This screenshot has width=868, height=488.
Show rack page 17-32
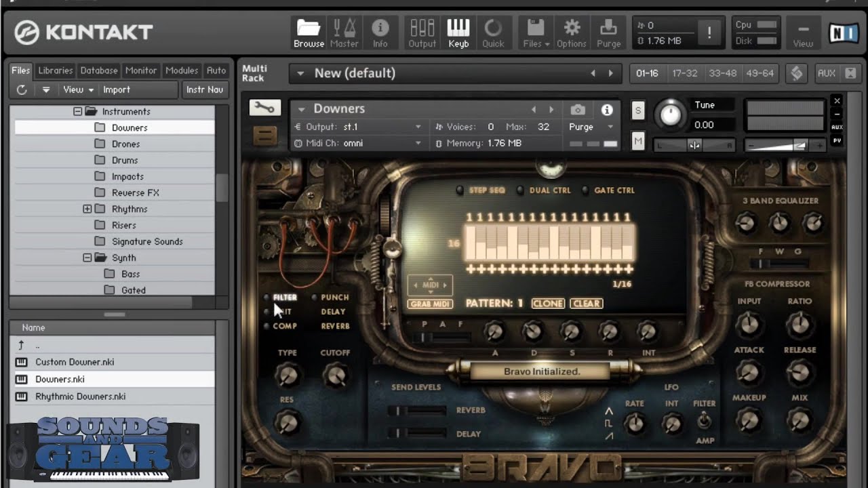pyautogui.click(x=685, y=73)
